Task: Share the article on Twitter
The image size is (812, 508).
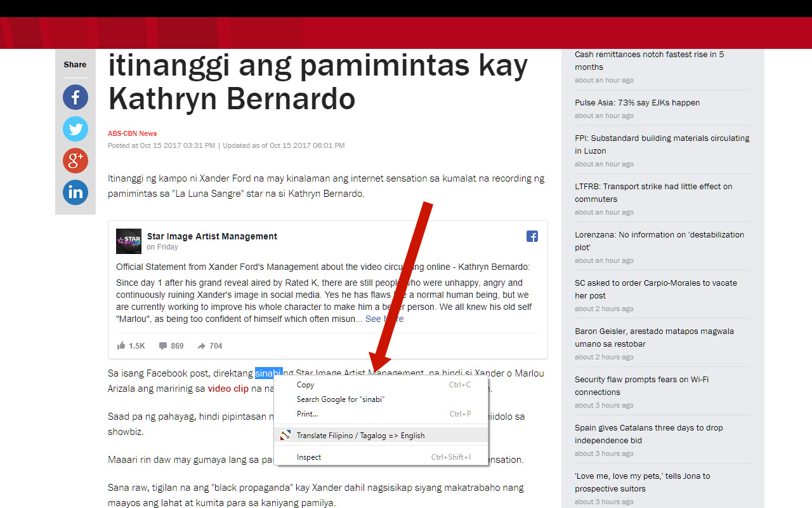Action: (75, 128)
